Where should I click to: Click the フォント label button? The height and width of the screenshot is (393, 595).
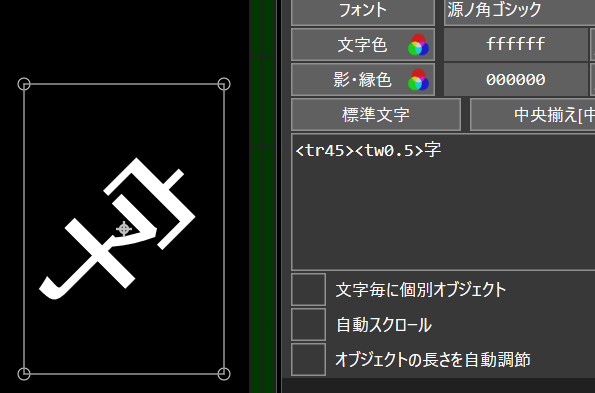(x=363, y=11)
